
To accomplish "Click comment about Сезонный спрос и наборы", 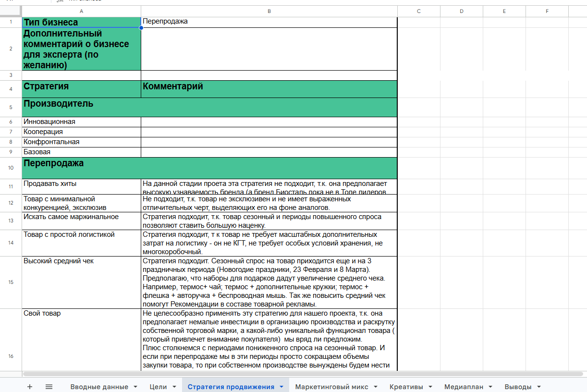I will click(269, 282).
